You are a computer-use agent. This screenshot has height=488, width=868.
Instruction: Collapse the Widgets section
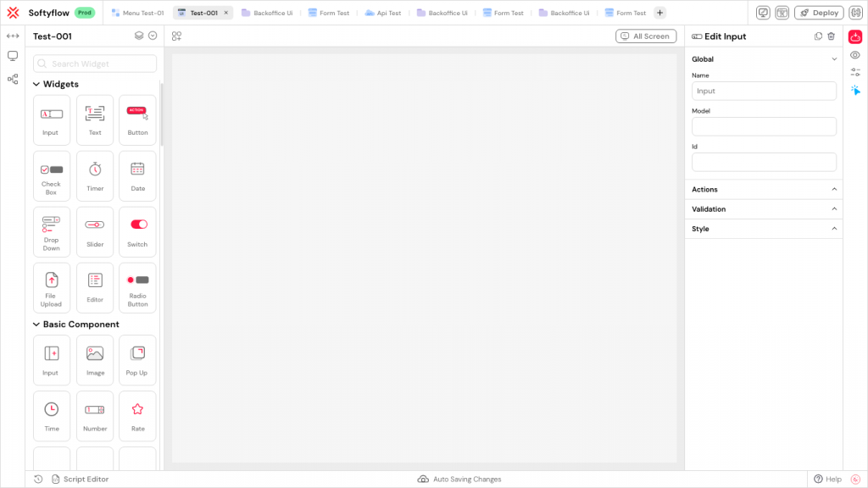(x=36, y=85)
